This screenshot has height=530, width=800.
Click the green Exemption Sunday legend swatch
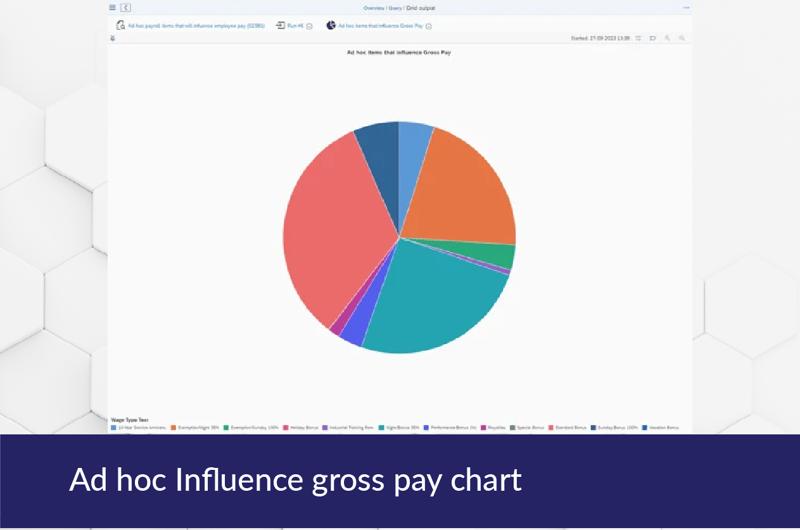coord(226,427)
